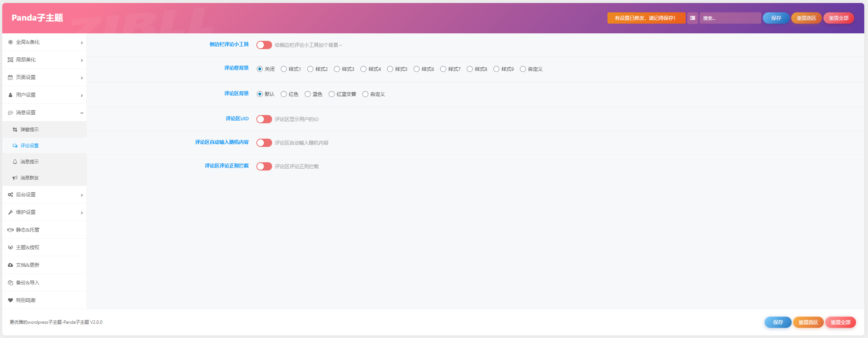Select 自定义 radio in 评论区背景 row
The width and height of the screenshot is (868, 338).
(365, 94)
